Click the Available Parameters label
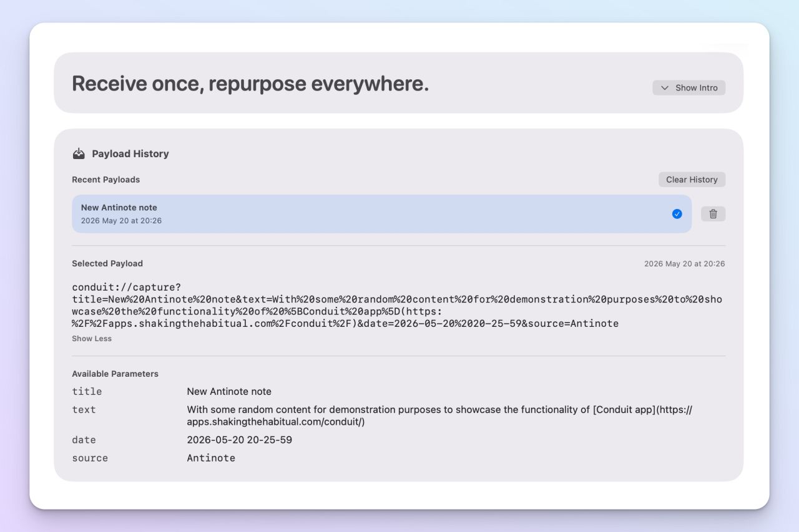Screen dimensions: 799x532 click(x=115, y=374)
